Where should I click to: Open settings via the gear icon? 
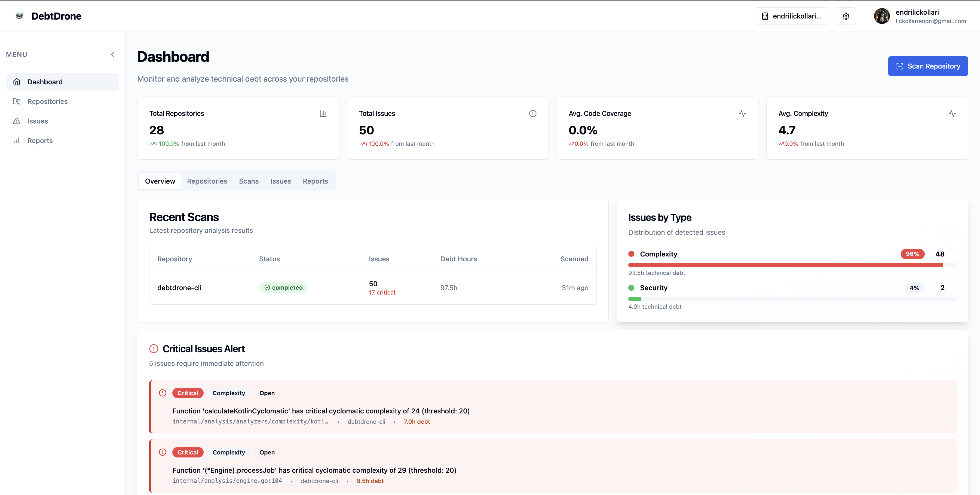846,16
